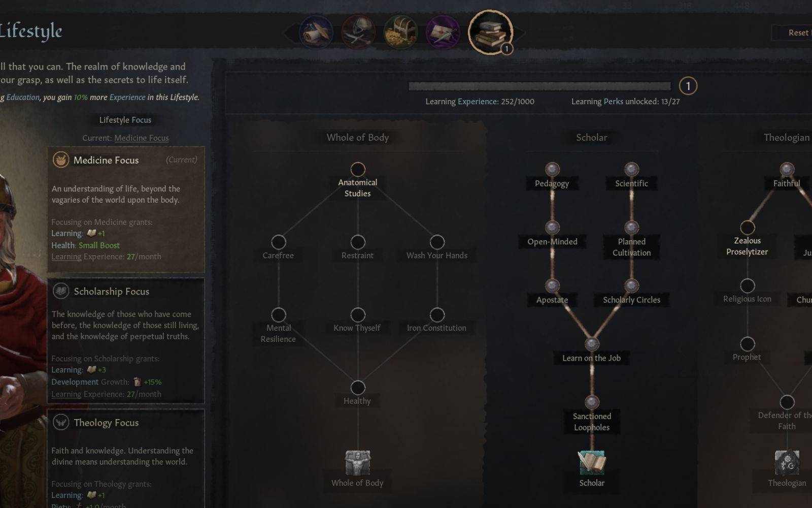Image resolution: width=812 pixels, height=508 pixels.
Task: Select the Learning lifestyle books icon
Action: coord(490,32)
